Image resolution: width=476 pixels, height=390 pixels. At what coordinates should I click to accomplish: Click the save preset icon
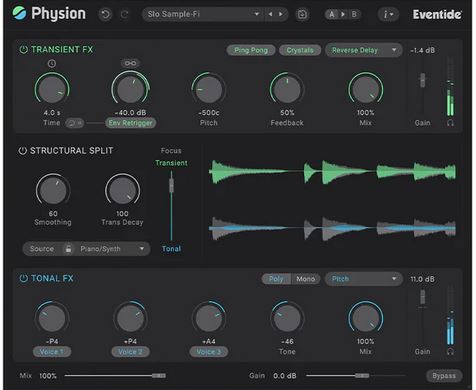tap(302, 14)
